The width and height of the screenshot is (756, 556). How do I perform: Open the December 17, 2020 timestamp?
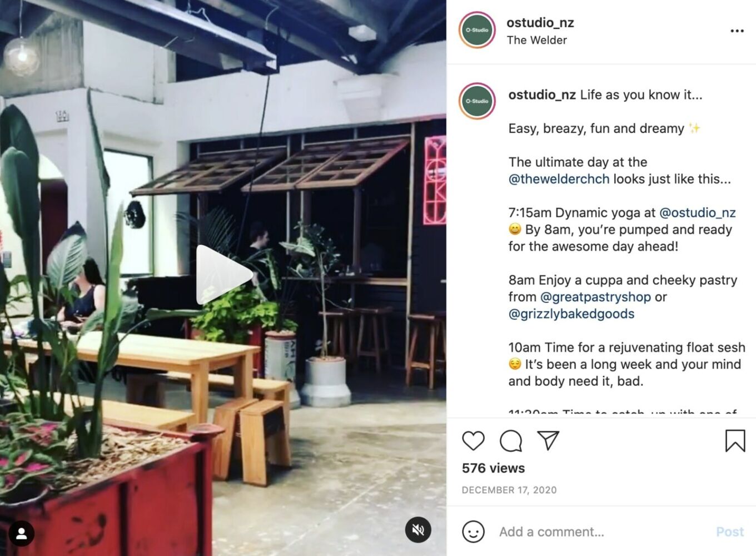[x=509, y=490]
